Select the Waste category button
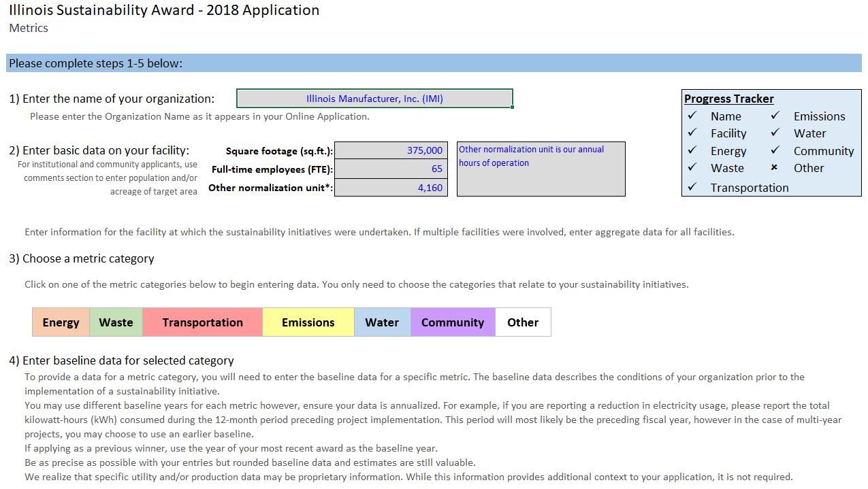This screenshot has width=868, height=489. click(x=116, y=322)
